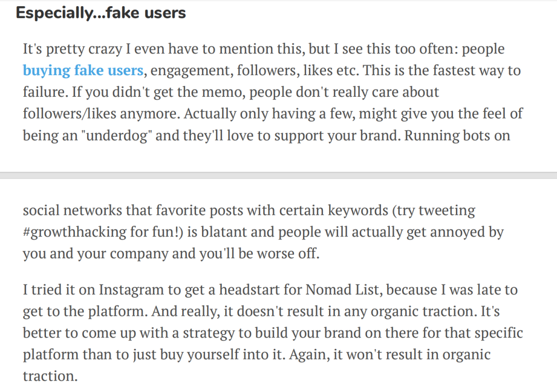
Task: Click the line starting "better to come up"
Action: pyautogui.click(x=273, y=333)
